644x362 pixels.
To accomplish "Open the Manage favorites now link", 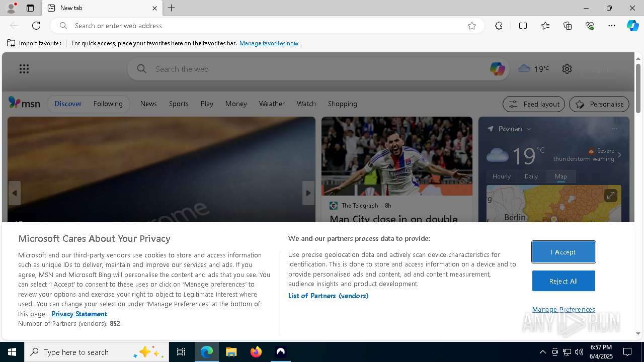I will (x=269, y=43).
